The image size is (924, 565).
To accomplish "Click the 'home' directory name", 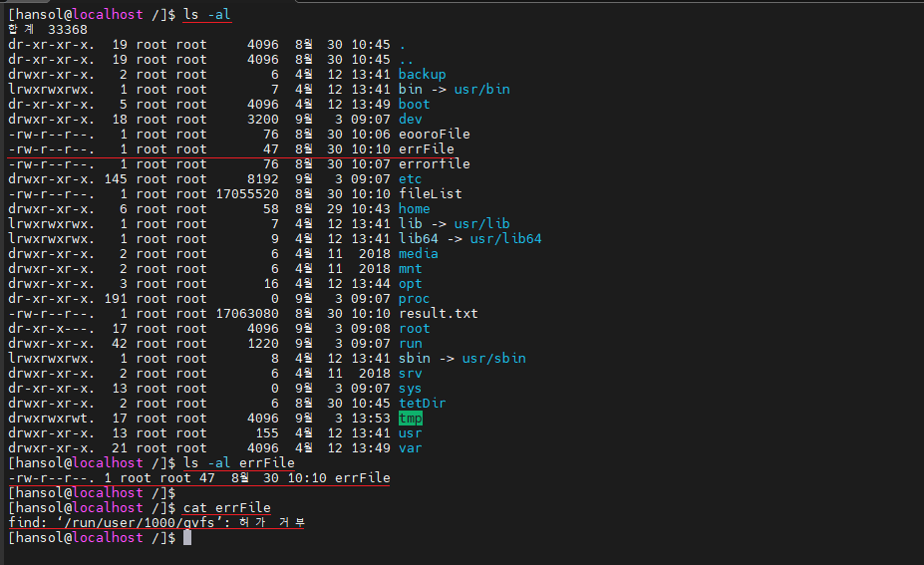I will [x=414, y=209].
